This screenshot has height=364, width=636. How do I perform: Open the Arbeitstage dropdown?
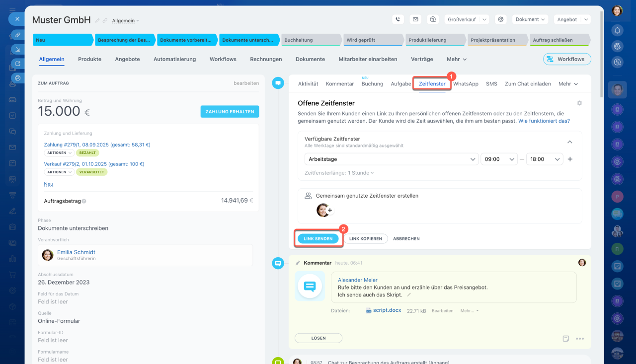click(391, 159)
